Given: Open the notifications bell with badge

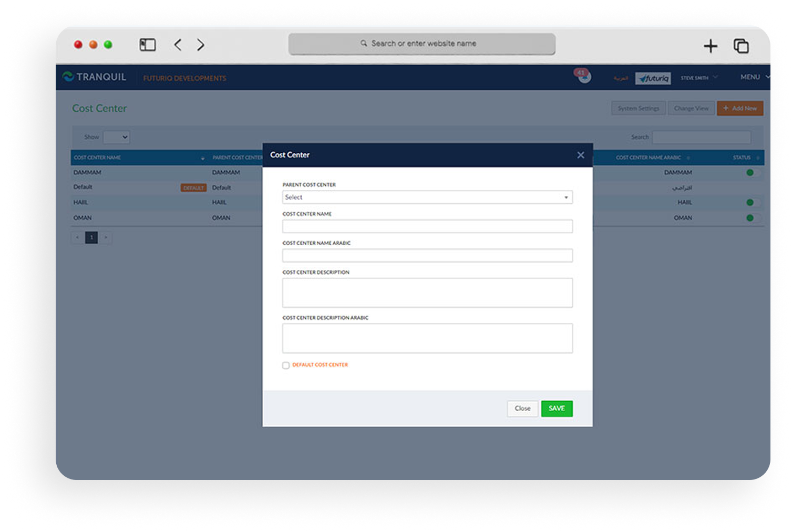Looking at the screenshot, I should 584,77.
